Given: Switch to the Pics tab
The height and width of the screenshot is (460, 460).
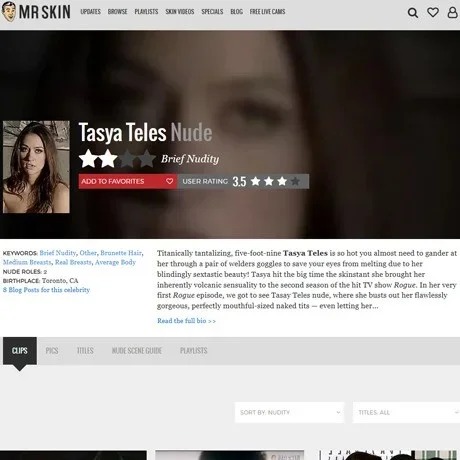Looking at the screenshot, I should pos(52,351).
